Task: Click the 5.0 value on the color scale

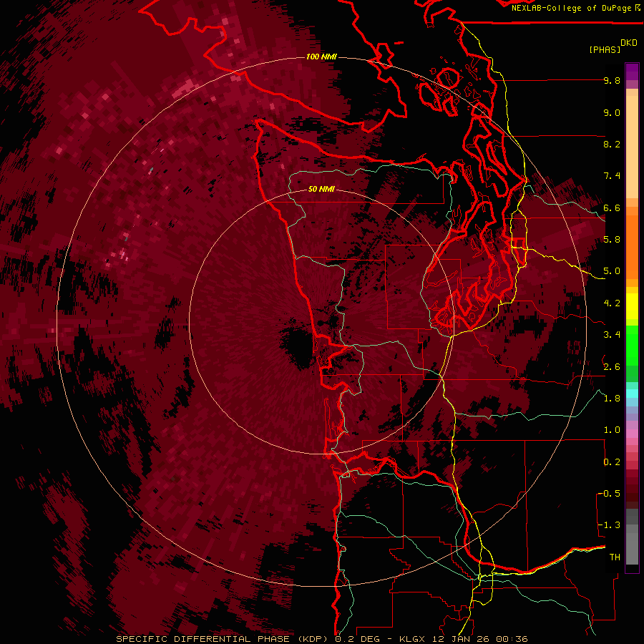Action: click(612, 271)
